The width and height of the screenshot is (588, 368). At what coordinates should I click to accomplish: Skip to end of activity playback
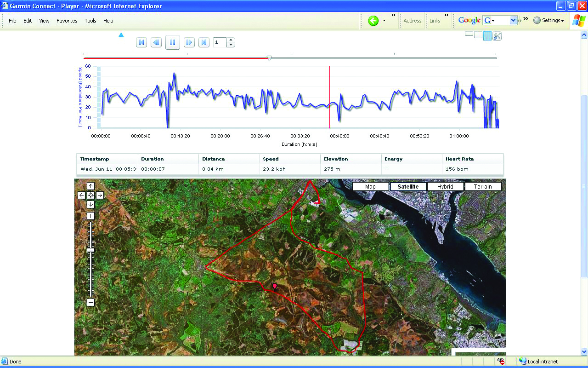[x=204, y=43]
